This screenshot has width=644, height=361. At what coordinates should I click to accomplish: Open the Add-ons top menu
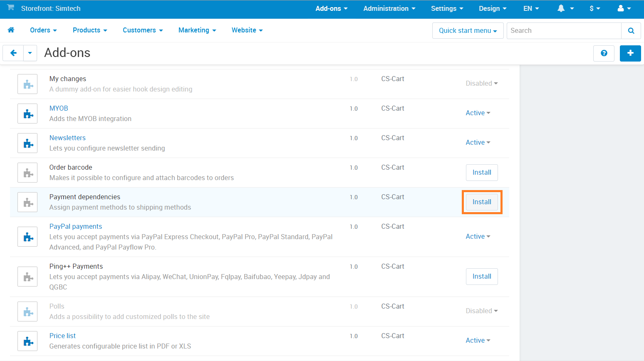pyautogui.click(x=332, y=8)
